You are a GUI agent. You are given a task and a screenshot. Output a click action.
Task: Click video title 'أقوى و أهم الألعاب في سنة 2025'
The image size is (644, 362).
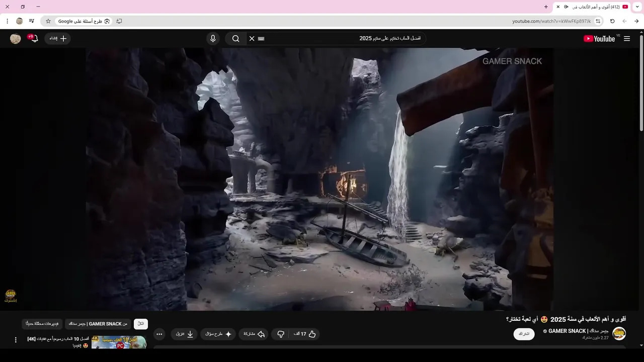[588, 319]
